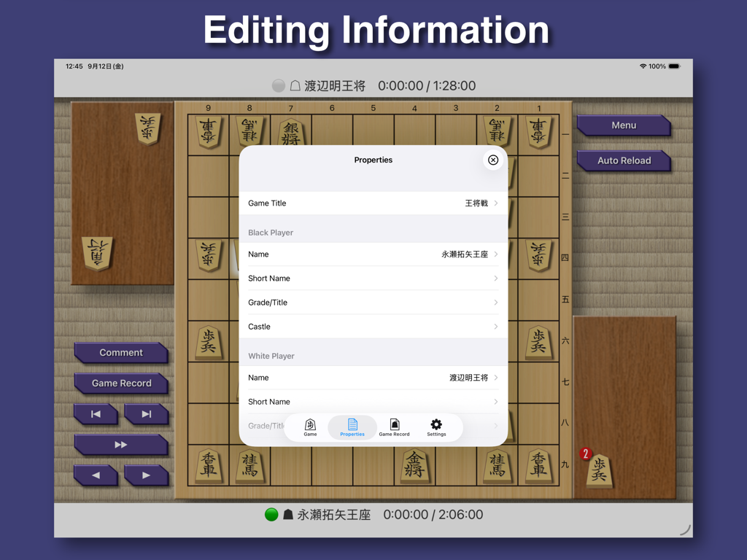Open Settings using the gear icon
Viewport: 747px width, 560px height.
[436, 424]
